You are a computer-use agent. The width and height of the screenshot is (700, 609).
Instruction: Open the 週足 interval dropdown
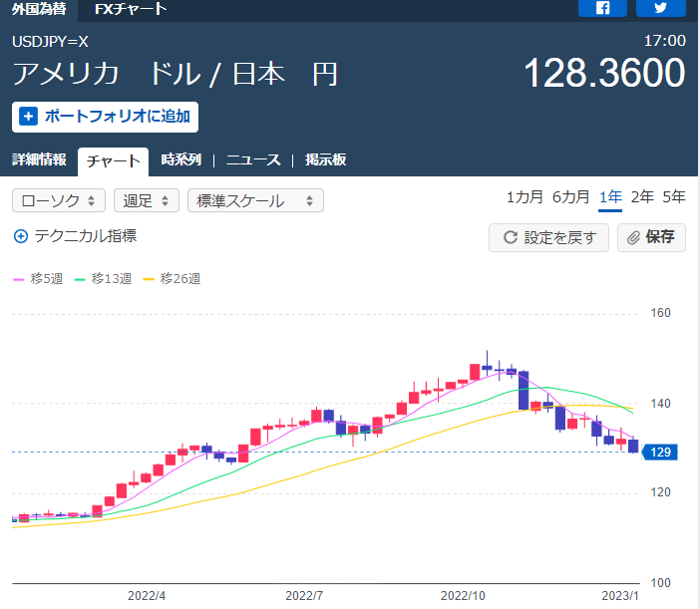[x=147, y=200]
